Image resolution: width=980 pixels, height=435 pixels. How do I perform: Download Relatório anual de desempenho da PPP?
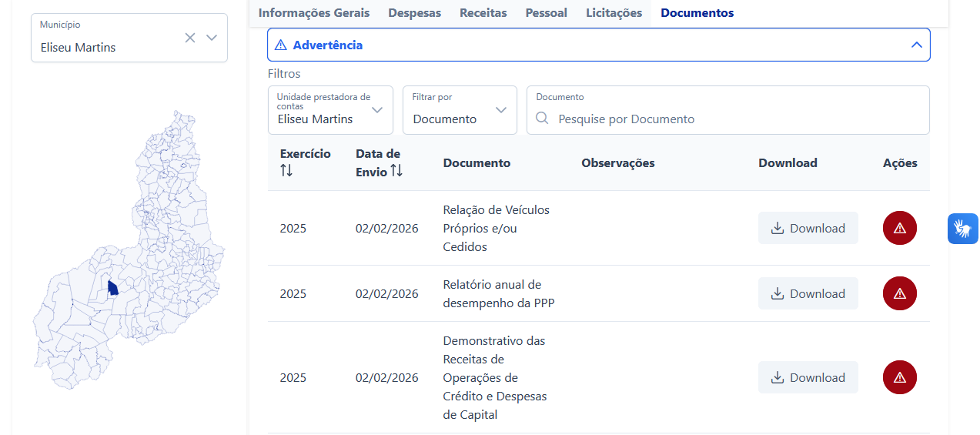(x=808, y=293)
